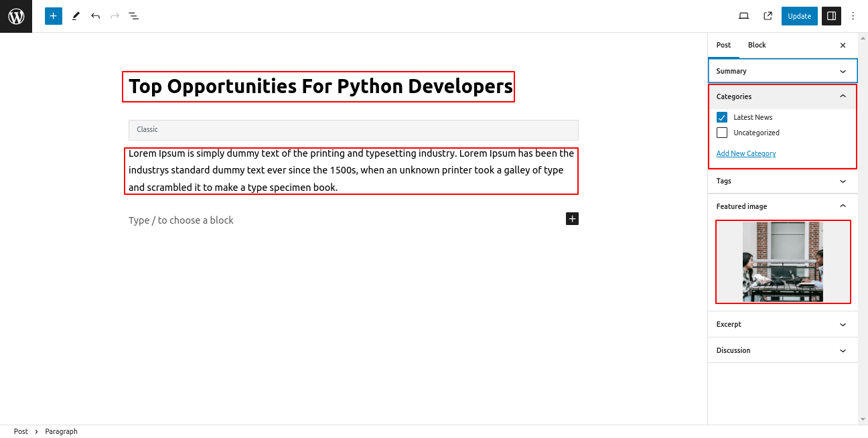Click the Undo arrow icon
The width and height of the screenshot is (868, 438).
coord(96,16)
